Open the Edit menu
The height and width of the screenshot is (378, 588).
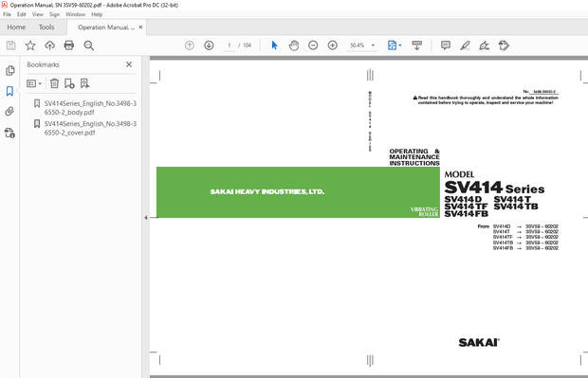point(22,14)
